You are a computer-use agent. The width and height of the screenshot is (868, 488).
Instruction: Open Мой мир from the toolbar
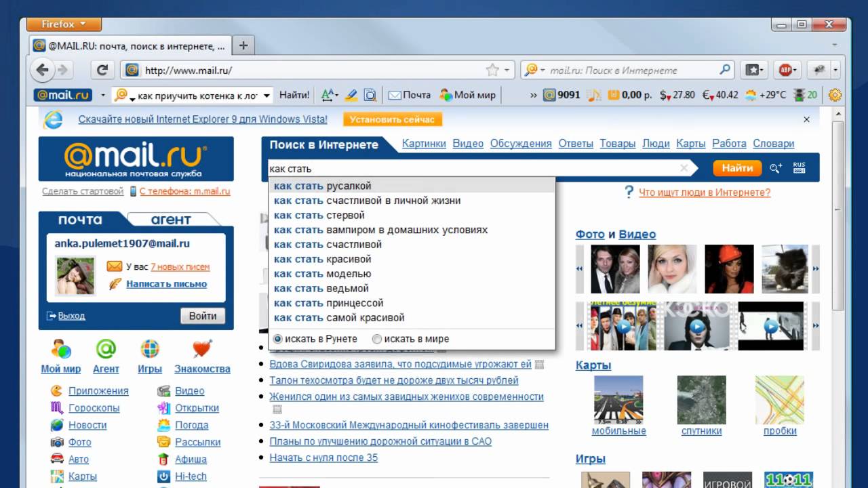click(x=468, y=95)
